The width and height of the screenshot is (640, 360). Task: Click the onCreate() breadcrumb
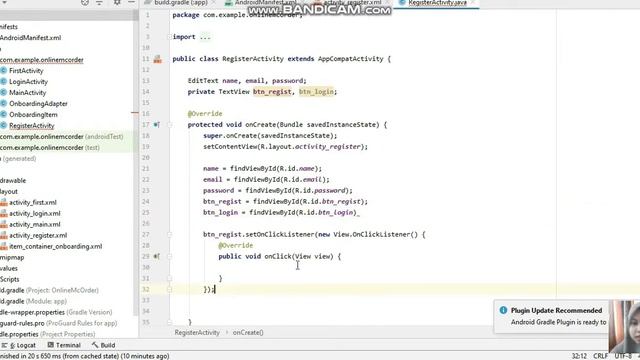(x=248, y=332)
